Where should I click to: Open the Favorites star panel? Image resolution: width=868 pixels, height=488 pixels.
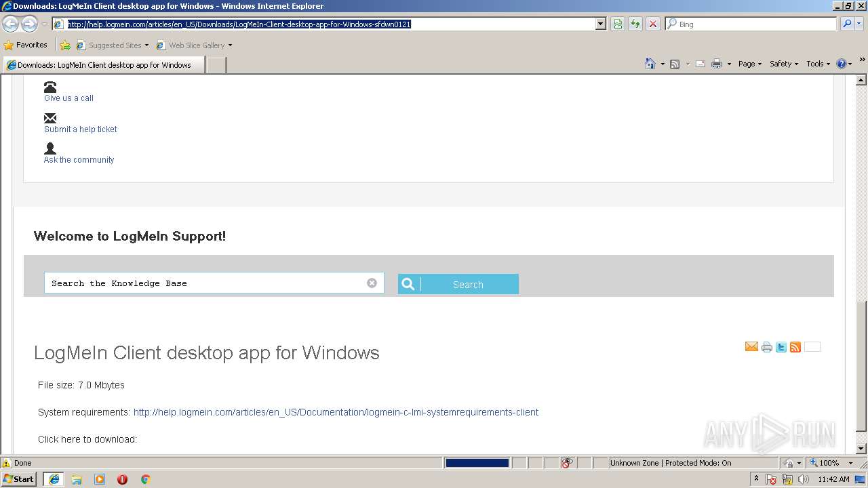[x=9, y=45]
